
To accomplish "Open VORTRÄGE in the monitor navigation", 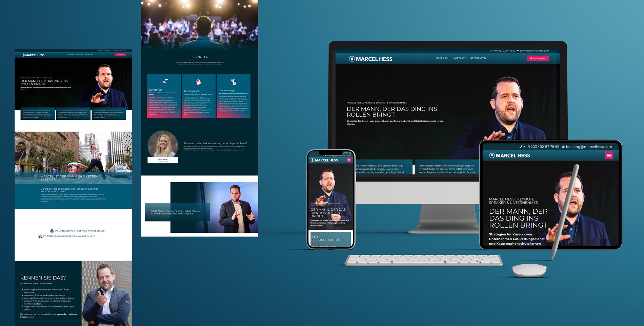I will 460,58.
